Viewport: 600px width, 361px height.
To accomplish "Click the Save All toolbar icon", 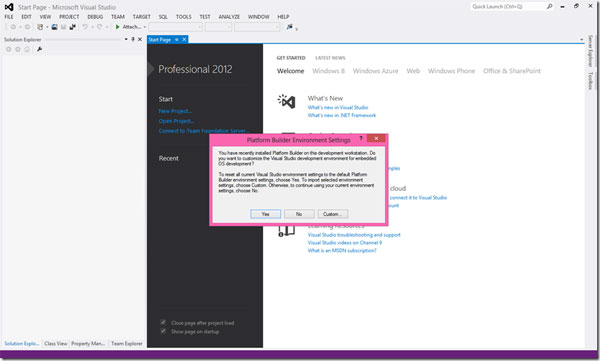I will (x=72, y=27).
